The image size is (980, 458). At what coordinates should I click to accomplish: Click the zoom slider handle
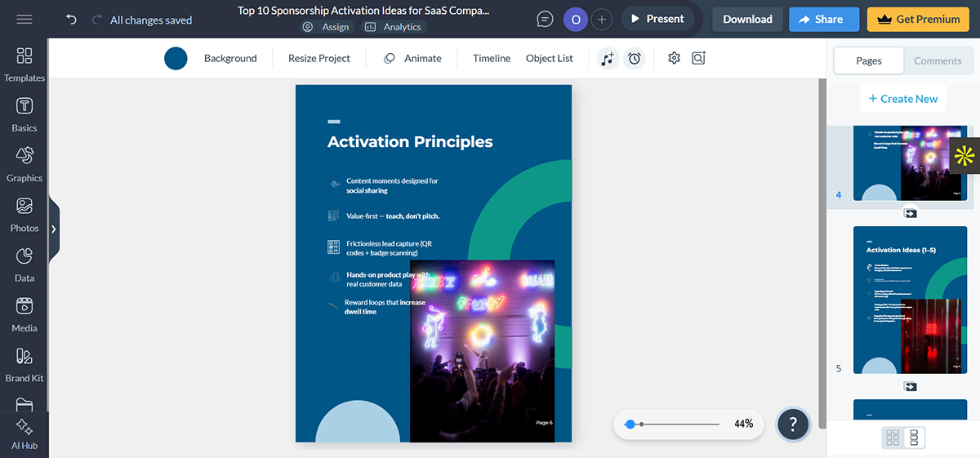click(x=630, y=425)
